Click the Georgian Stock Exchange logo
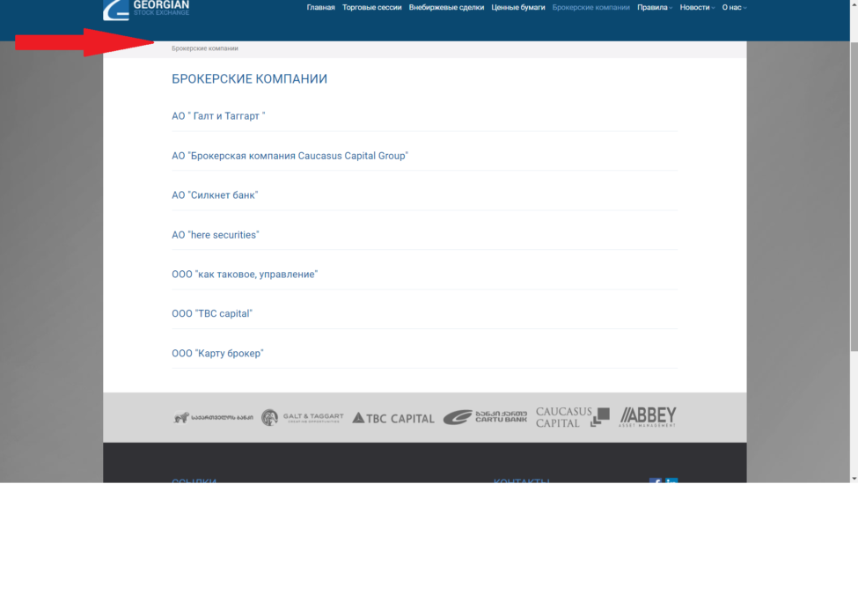 [146, 9]
